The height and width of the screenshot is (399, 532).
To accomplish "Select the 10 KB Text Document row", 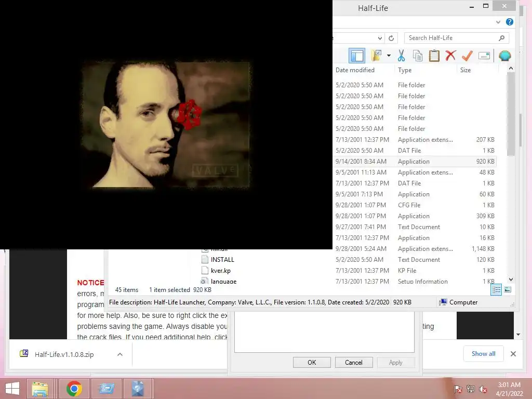I will pos(415,227).
